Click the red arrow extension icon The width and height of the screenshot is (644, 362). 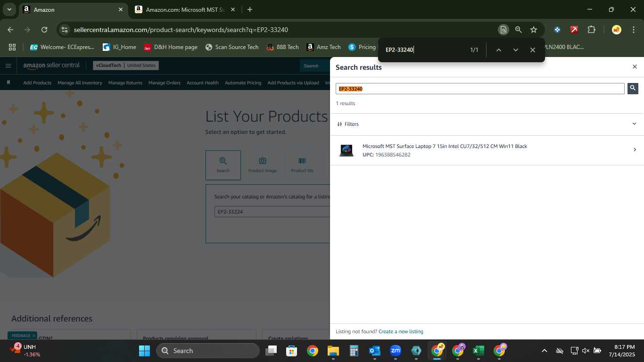(x=574, y=30)
